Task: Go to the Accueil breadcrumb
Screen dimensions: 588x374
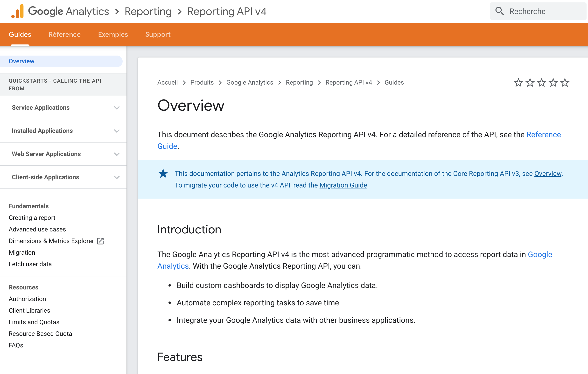Action: 168,83
